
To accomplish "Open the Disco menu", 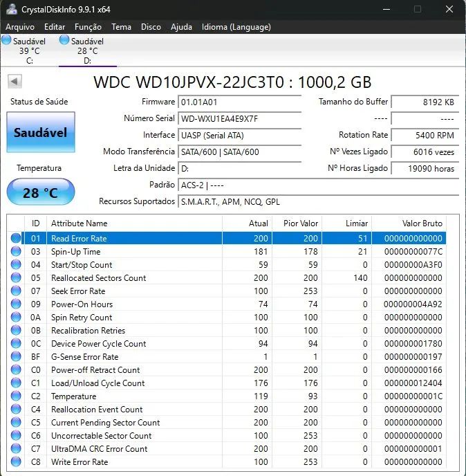I will tap(151, 27).
